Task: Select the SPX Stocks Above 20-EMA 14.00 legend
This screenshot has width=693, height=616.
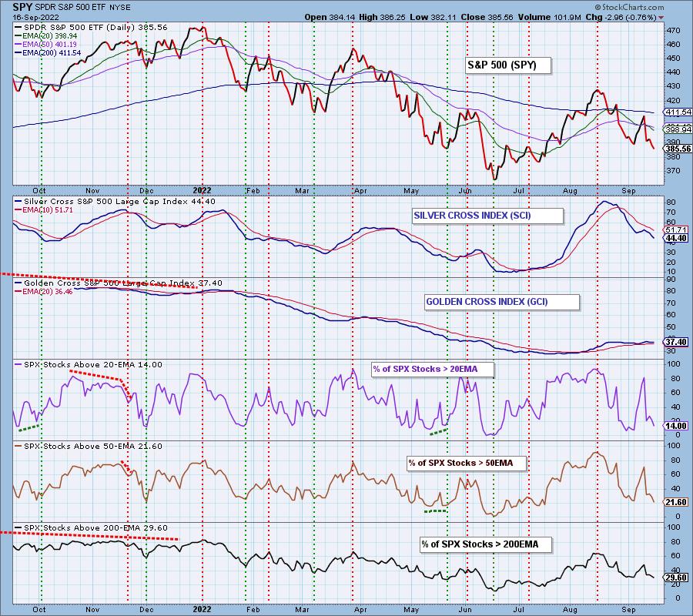Action: coord(89,365)
